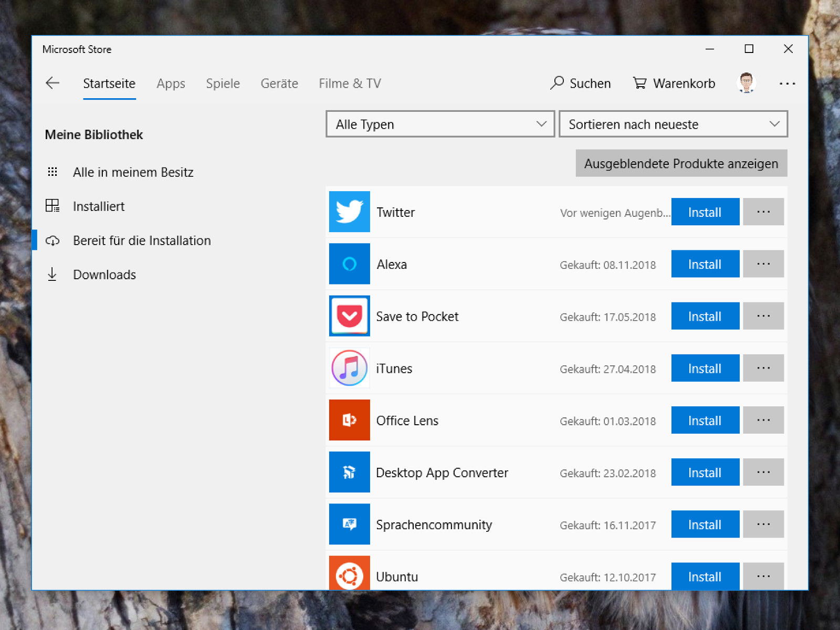Expand the Alle Typen dropdown
Viewport: 840px width, 630px height.
click(440, 124)
